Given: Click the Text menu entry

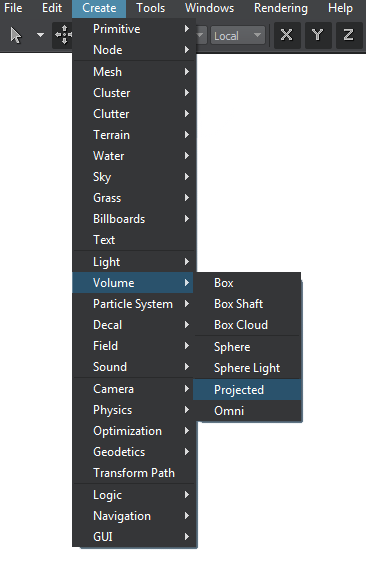Looking at the screenshot, I should tap(134, 240).
